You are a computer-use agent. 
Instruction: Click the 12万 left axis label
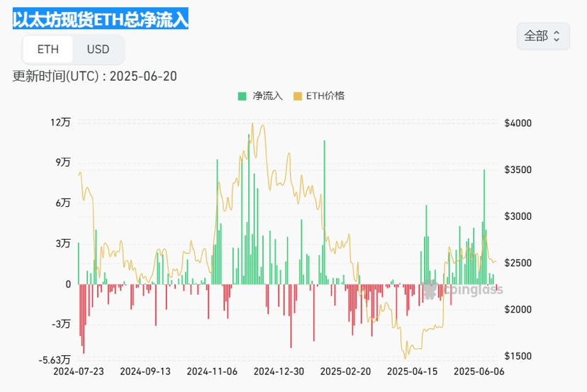60,122
